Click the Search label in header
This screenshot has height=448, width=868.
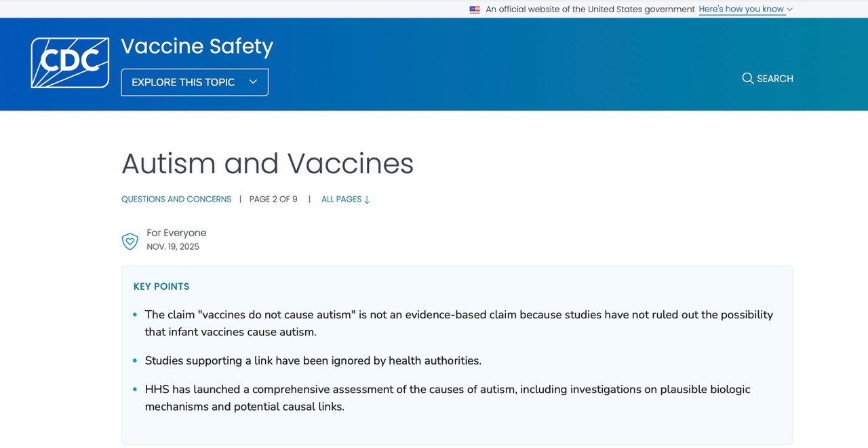(775, 79)
